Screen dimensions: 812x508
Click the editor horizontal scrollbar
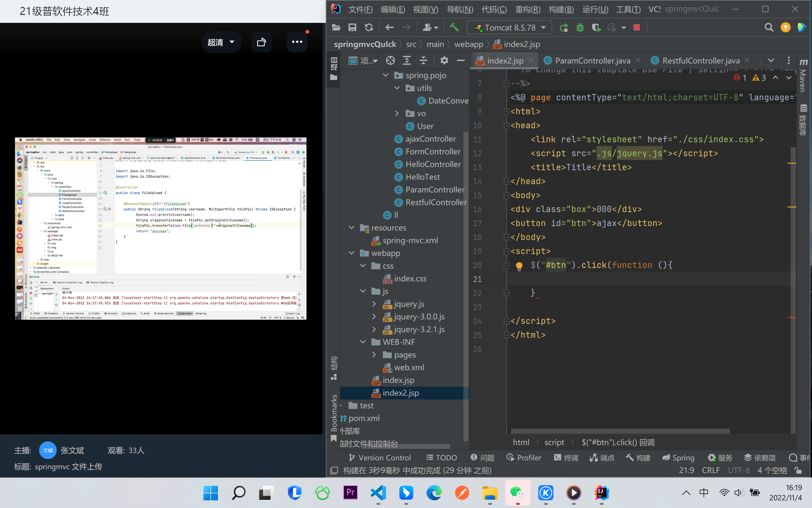point(620,431)
